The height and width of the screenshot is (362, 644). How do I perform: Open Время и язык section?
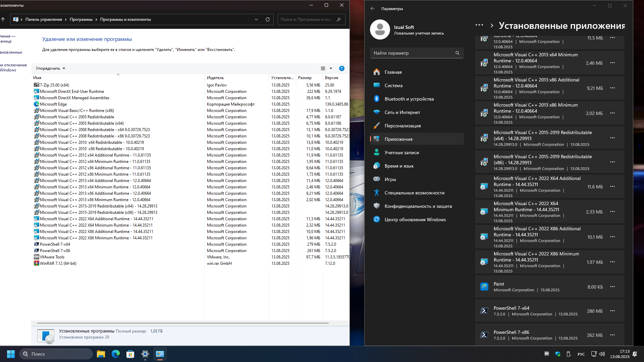(x=417, y=166)
